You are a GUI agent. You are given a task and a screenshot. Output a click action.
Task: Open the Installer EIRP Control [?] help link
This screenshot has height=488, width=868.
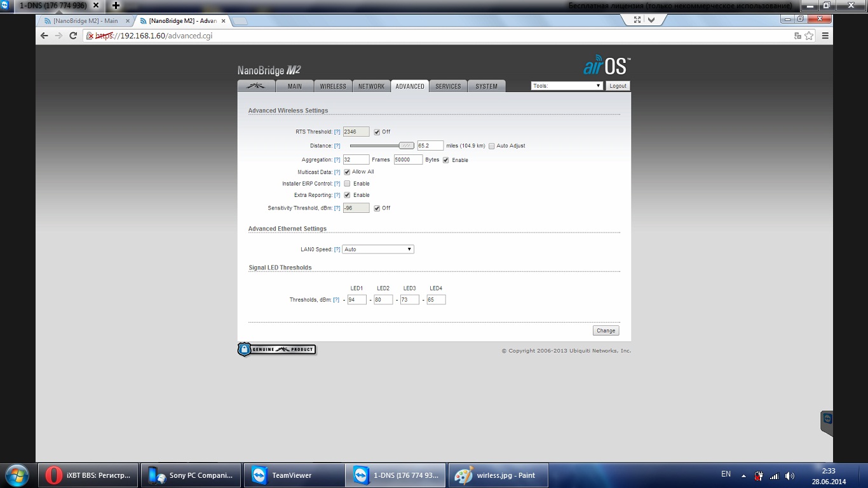pos(337,184)
